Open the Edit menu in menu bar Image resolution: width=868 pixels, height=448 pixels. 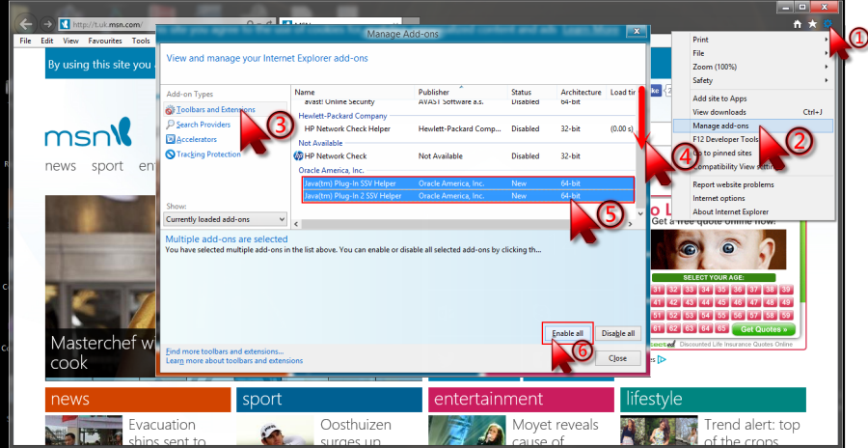click(47, 41)
